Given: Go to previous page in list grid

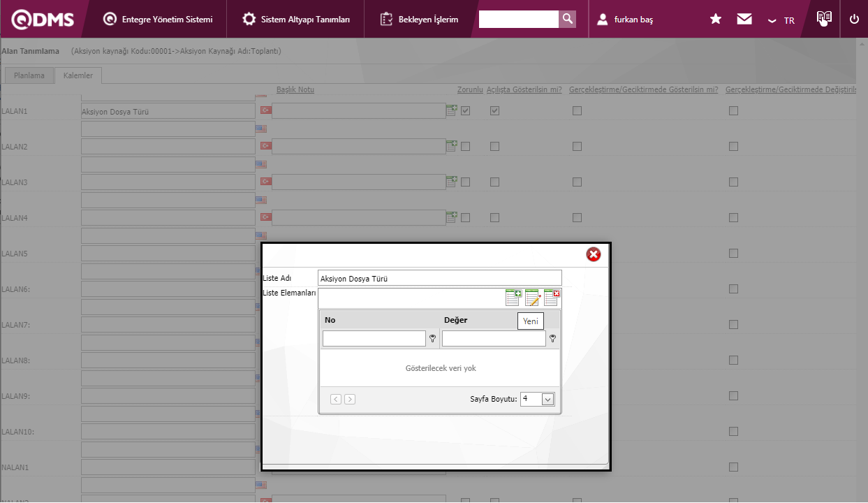Looking at the screenshot, I should click(336, 399).
